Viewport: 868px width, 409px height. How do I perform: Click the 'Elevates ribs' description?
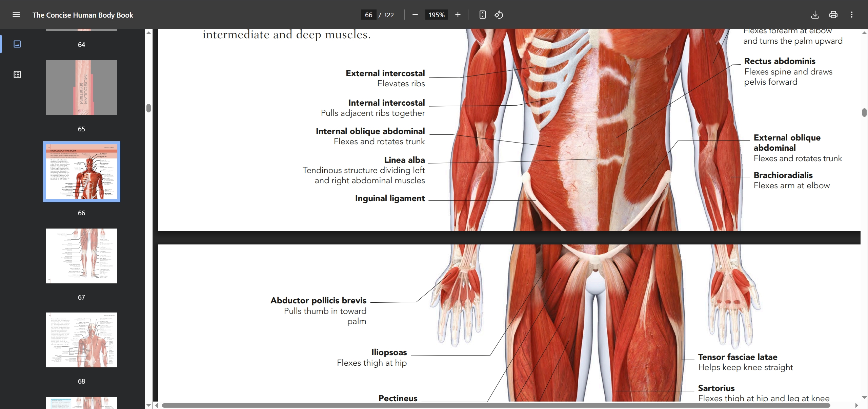[x=401, y=84]
